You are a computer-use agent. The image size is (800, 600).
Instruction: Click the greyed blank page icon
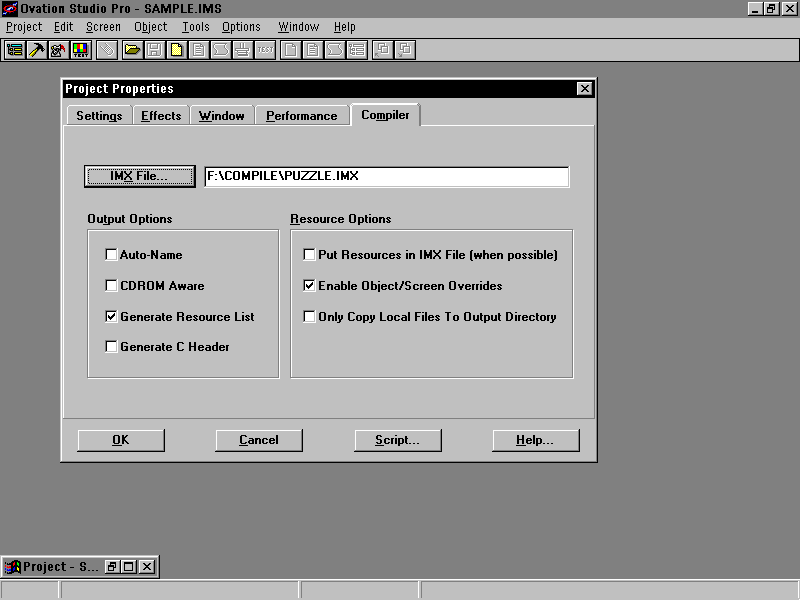[x=290, y=50]
